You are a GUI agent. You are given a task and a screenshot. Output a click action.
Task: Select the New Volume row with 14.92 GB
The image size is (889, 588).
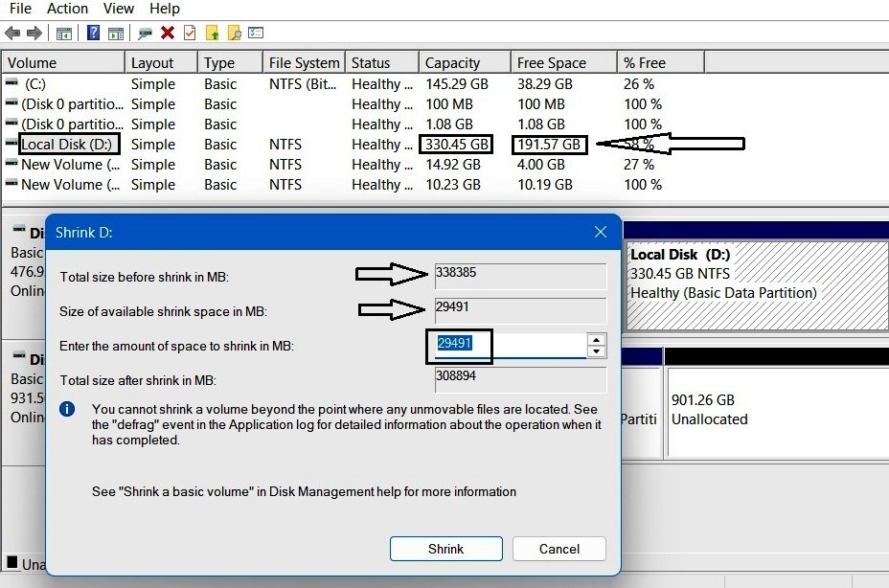352,165
